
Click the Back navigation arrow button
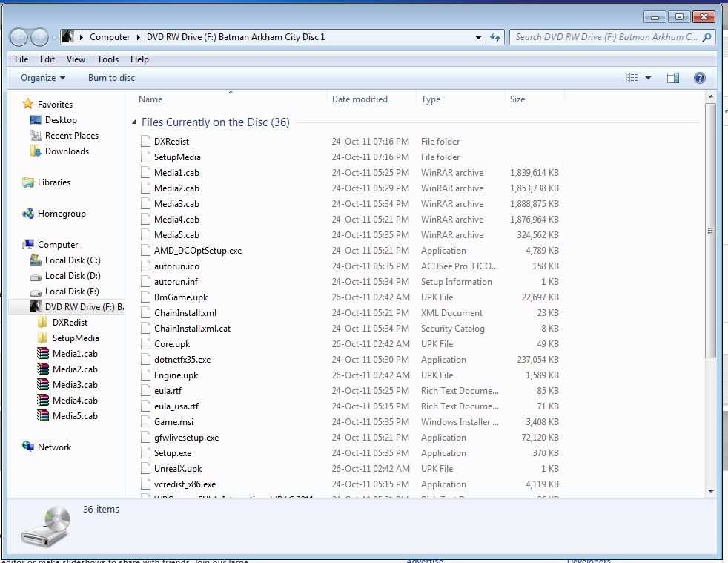click(19, 37)
